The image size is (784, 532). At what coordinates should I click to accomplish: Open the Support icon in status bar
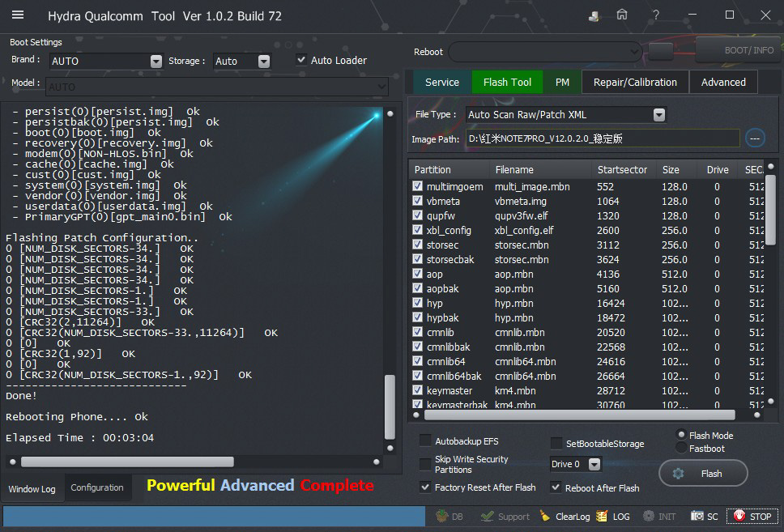pos(505,517)
